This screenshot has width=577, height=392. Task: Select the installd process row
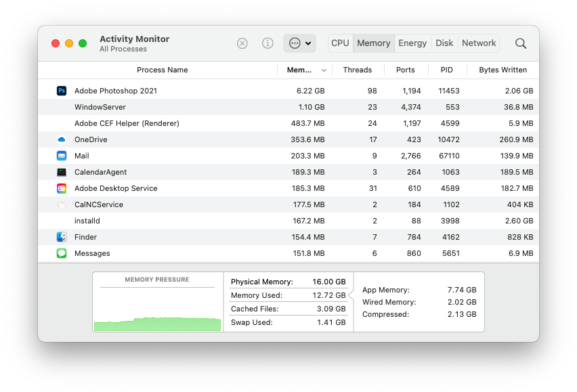tap(288, 221)
